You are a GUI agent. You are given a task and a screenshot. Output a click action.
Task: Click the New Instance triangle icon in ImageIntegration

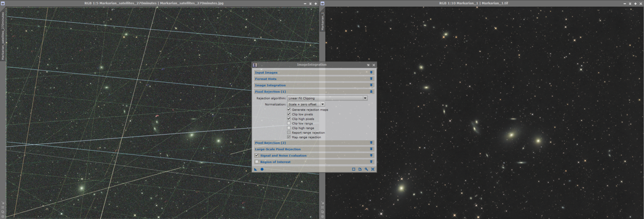(256, 169)
